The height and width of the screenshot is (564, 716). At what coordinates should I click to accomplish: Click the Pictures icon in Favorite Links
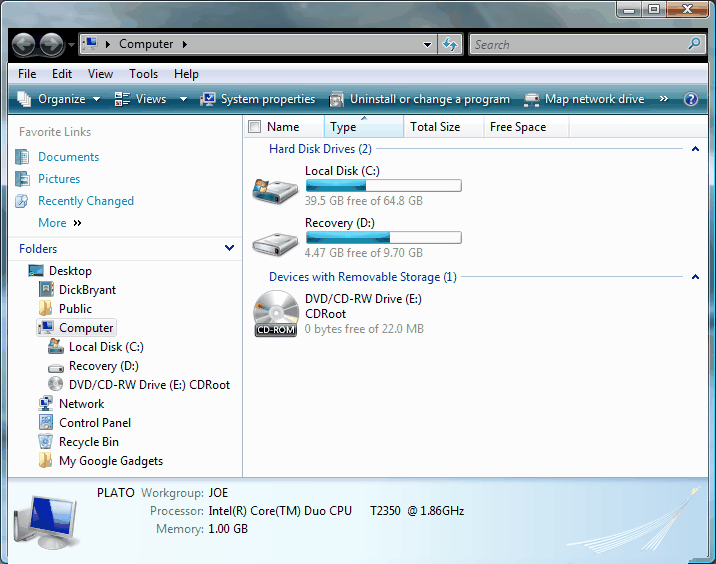click(22, 179)
